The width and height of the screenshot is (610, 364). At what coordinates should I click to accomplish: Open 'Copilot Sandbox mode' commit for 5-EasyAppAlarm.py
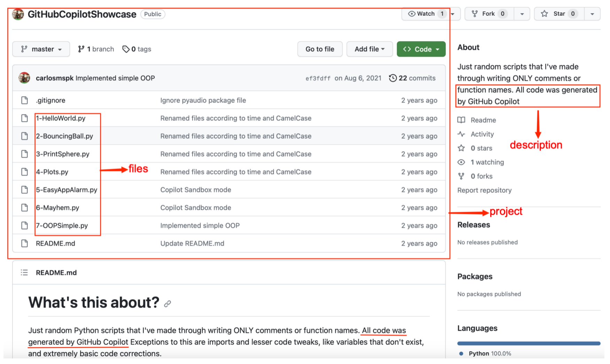point(196,190)
